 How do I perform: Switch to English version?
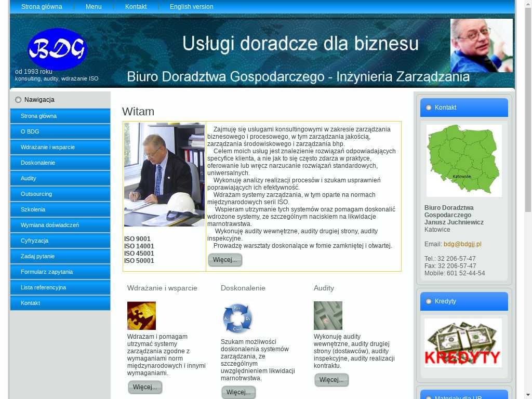coord(191,7)
